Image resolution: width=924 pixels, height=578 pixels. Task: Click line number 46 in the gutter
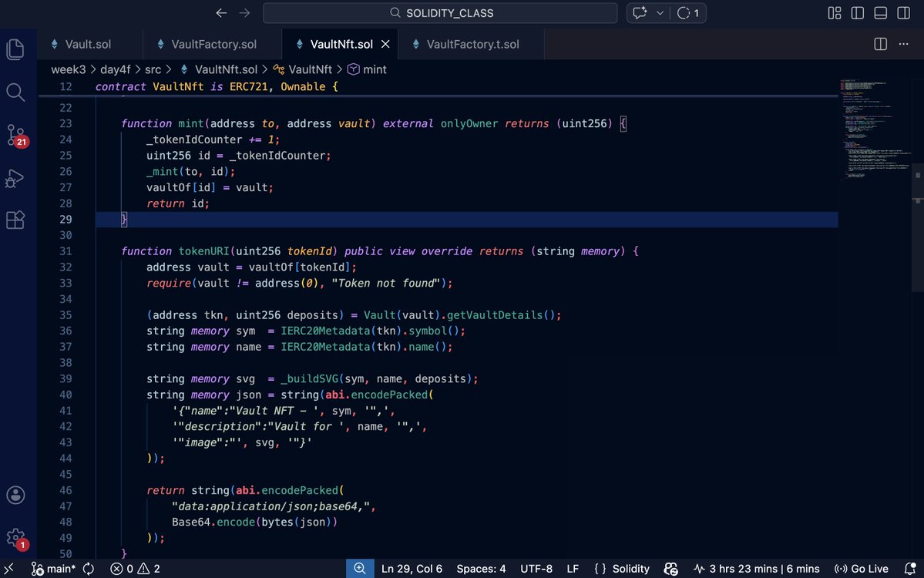pyautogui.click(x=66, y=490)
